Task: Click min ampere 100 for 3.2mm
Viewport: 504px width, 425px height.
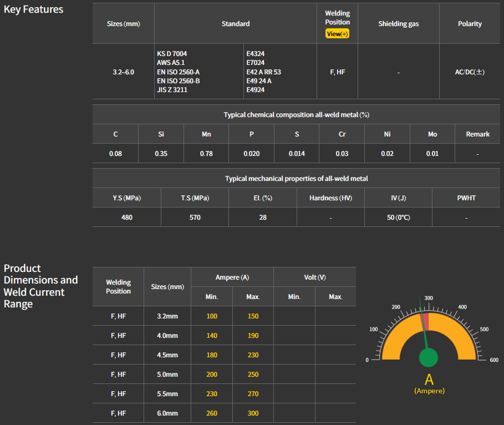Action: (212, 316)
